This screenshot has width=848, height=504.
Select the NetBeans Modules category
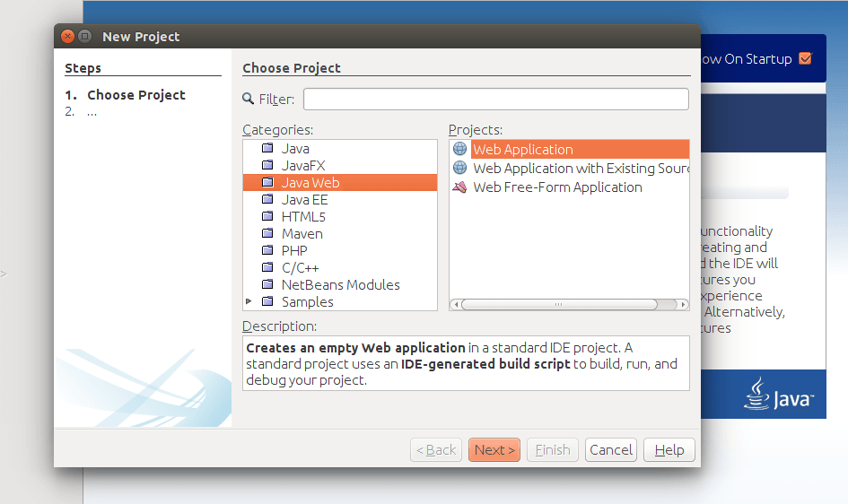[x=340, y=285]
